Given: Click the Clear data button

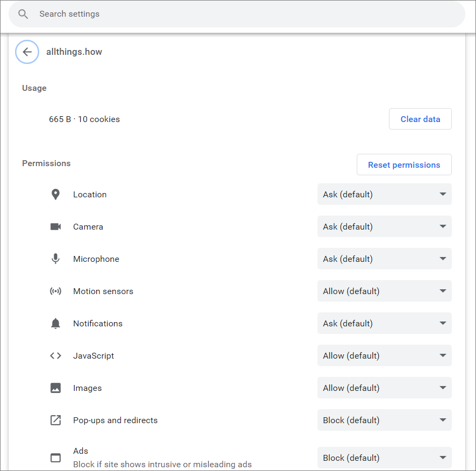Looking at the screenshot, I should point(420,119).
